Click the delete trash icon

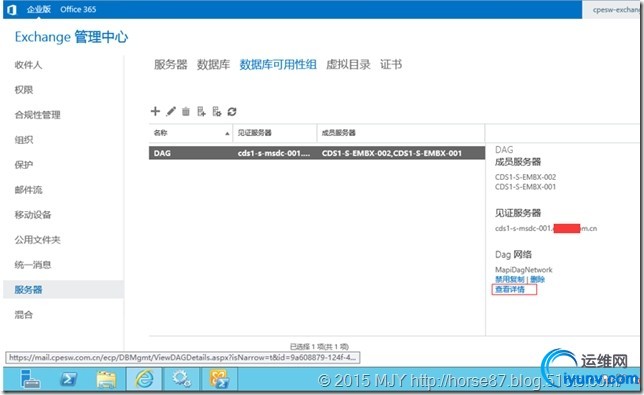tap(186, 111)
